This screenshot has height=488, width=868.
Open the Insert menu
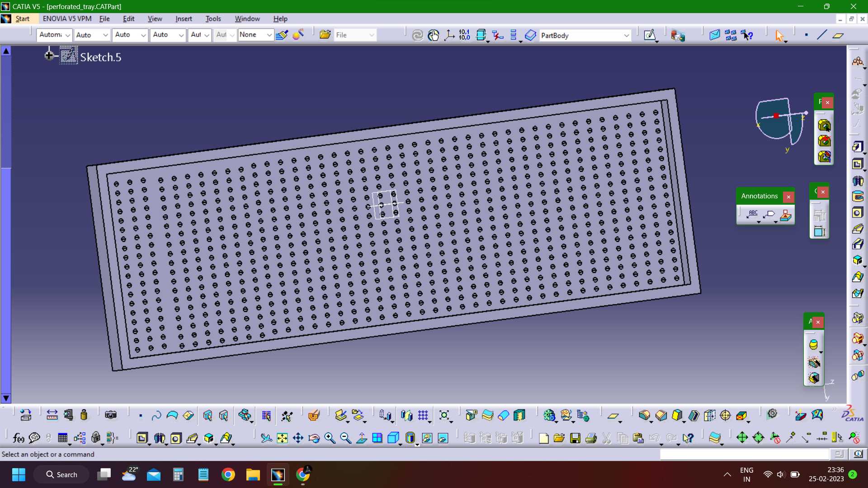(184, 19)
